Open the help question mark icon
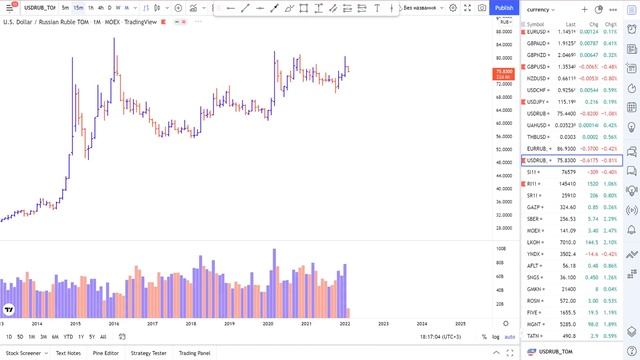 tap(632, 351)
